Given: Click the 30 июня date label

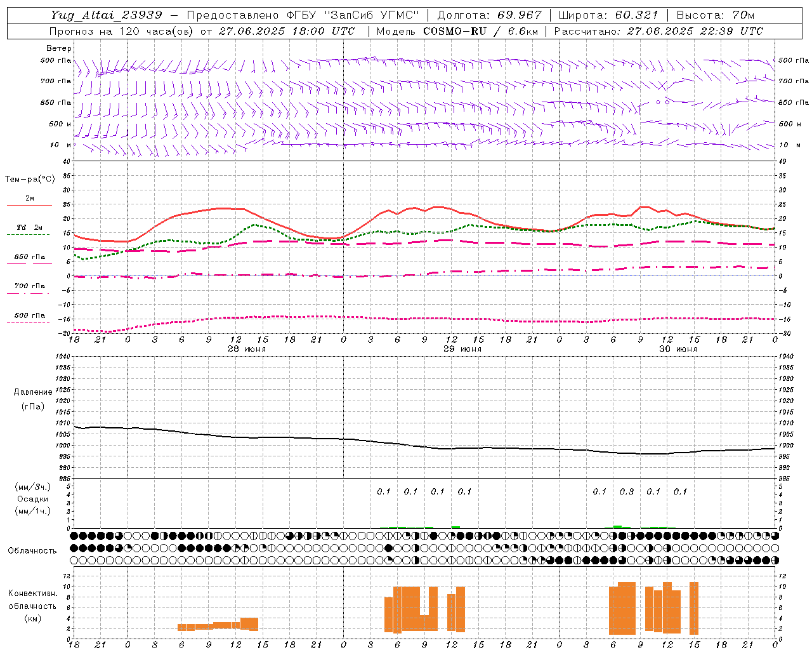Looking at the screenshot, I should (x=678, y=349).
